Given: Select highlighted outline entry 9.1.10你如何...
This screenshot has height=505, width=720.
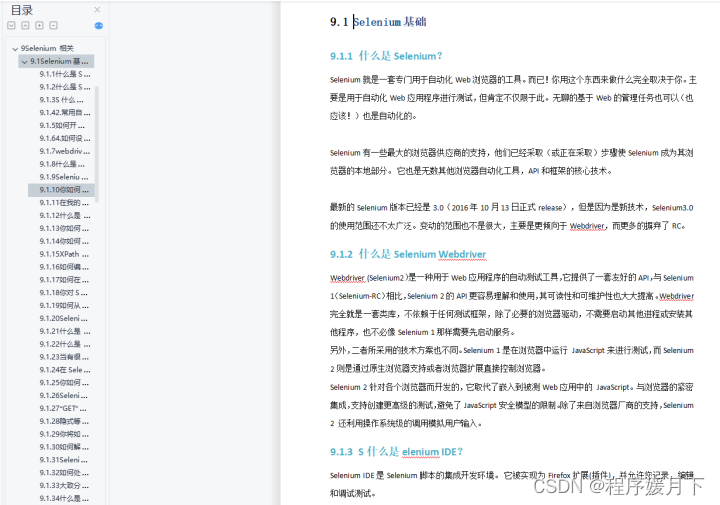Looking at the screenshot, I should pyautogui.click(x=64, y=190).
